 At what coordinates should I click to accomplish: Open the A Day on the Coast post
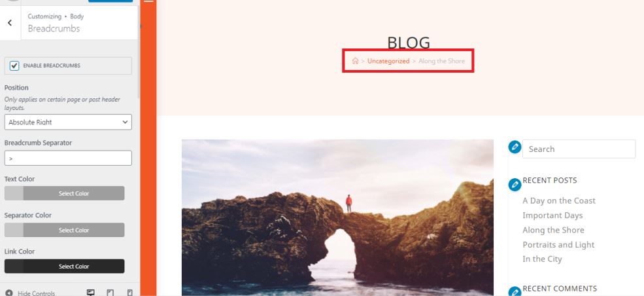click(559, 200)
